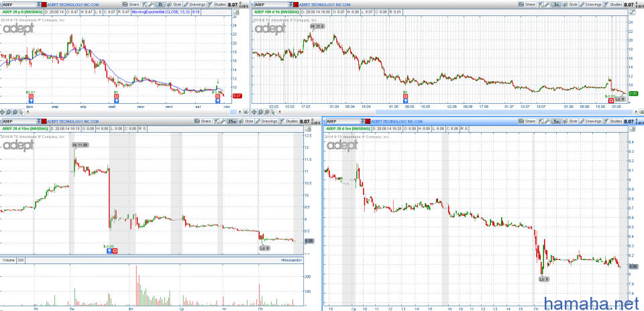Click the scissors quick-tools icon in 15m chart toolbar
The width and height of the screenshot is (644, 311).
216,121
